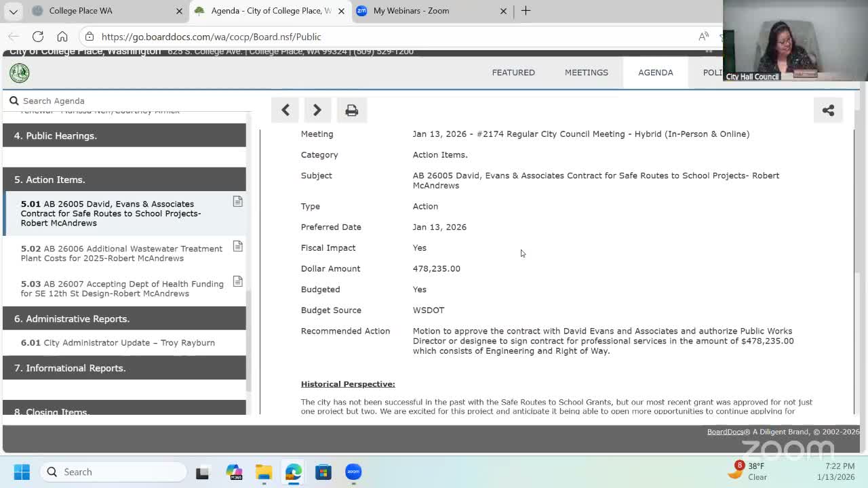Switch to College Place WA tab
The image size is (868, 488).
107,11
